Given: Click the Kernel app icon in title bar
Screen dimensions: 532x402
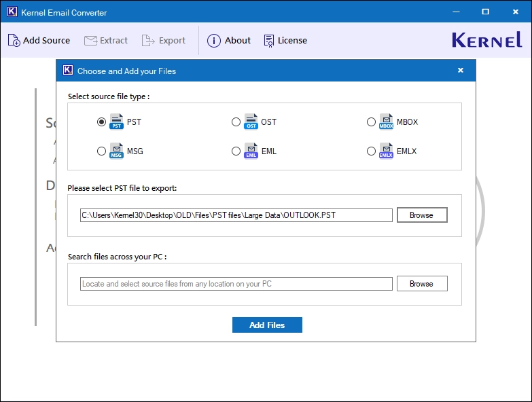Looking at the screenshot, I should [x=12, y=12].
